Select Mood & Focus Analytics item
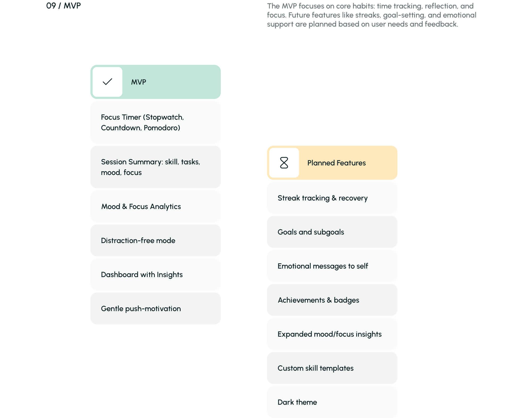 pyautogui.click(x=156, y=206)
